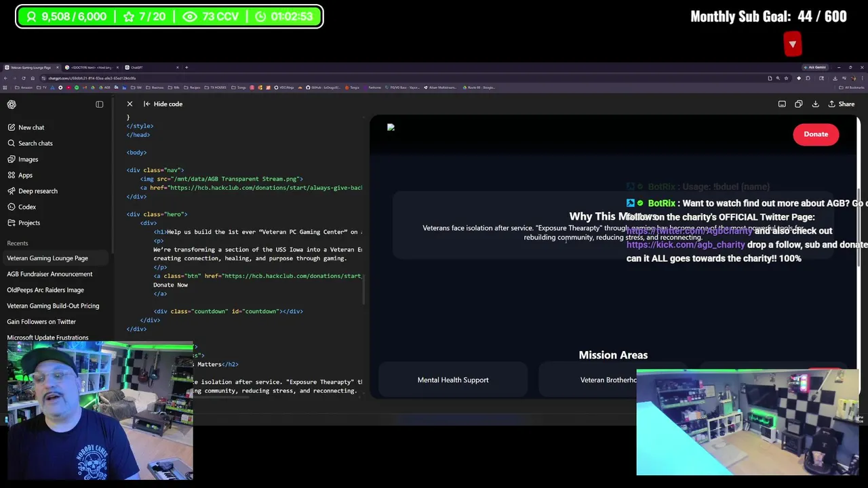Collapse the ChatGPT sidebar panel icon
Screen dimensions: 868x488
(x=99, y=104)
